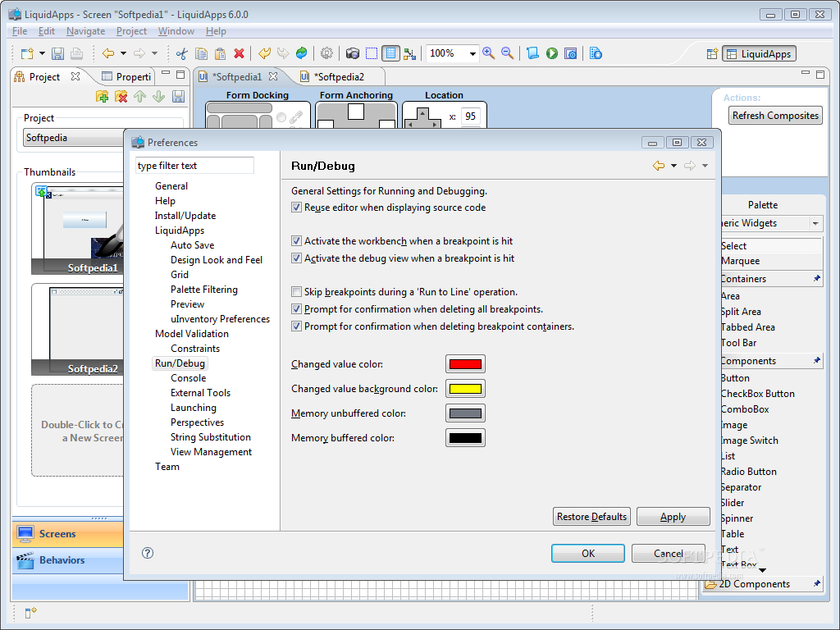
Task: Select the Softpedia1 screen thumbnail
Action: tap(78, 229)
